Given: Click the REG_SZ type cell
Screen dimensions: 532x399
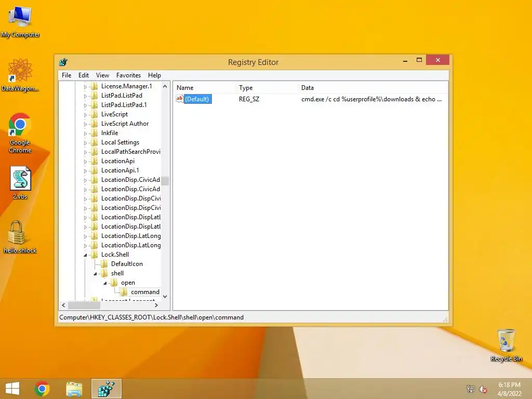Looking at the screenshot, I should coord(249,99).
